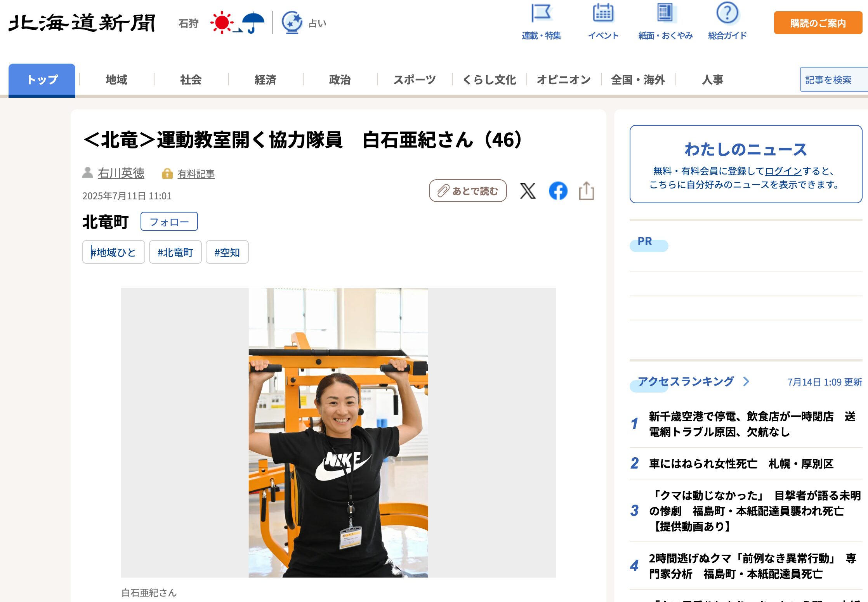
Task: Switch to the スポーツ tab
Action: pos(414,80)
